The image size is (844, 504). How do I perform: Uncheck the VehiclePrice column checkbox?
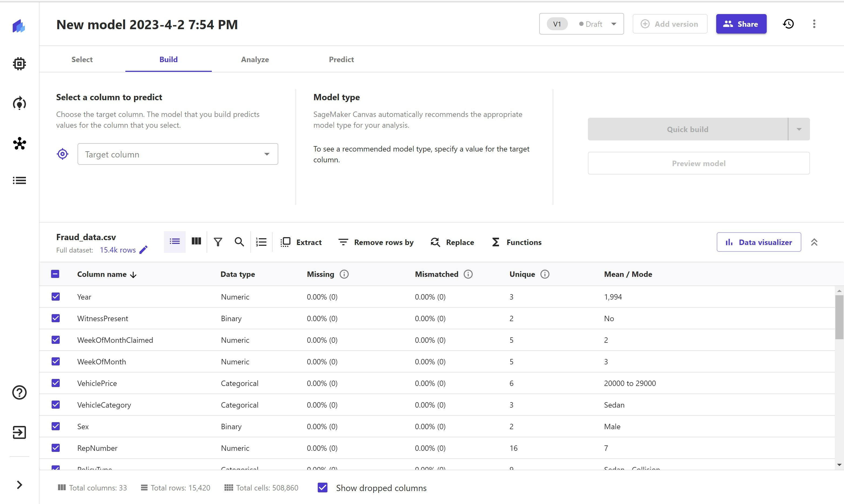(56, 383)
